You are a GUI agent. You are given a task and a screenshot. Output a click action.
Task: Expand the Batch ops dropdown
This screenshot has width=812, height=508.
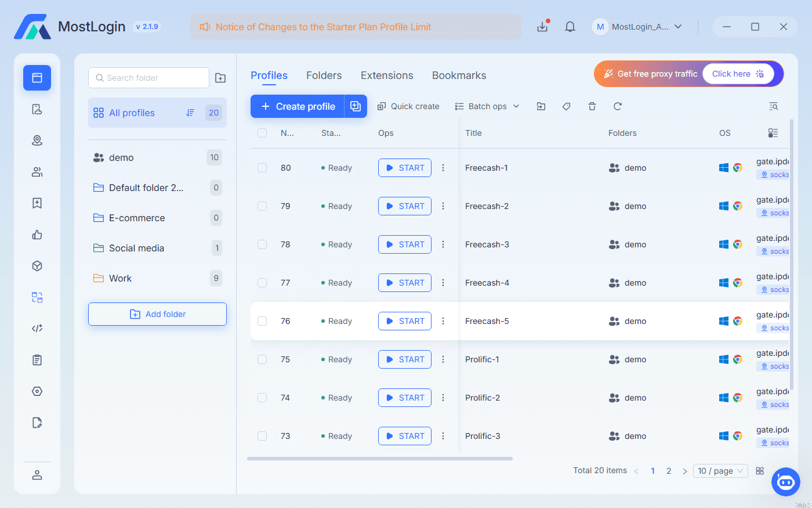[487, 106]
